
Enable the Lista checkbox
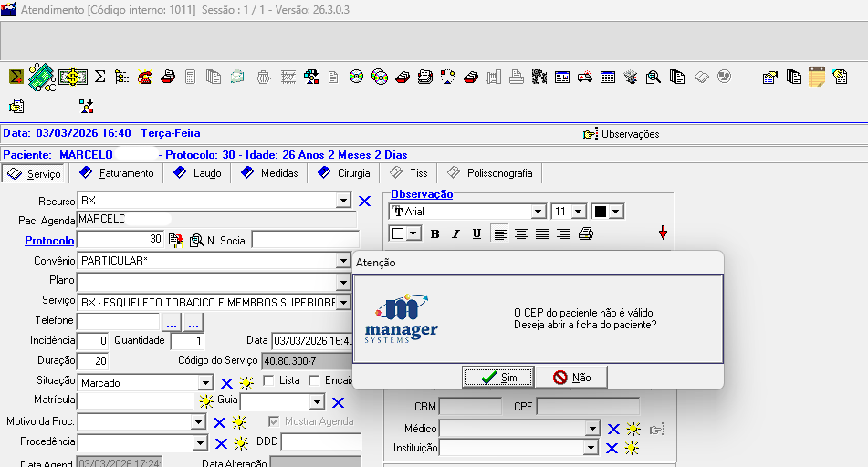pyautogui.click(x=268, y=380)
